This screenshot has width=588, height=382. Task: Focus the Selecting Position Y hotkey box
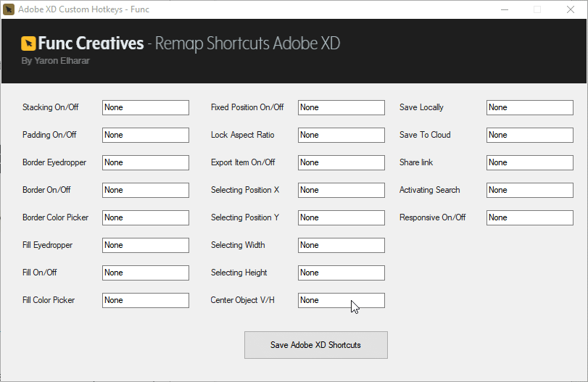tap(341, 217)
